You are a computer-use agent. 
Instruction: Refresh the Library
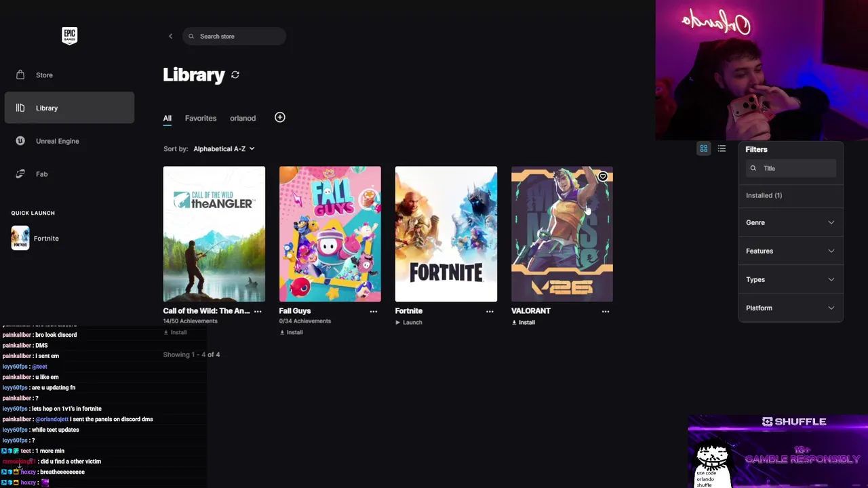[235, 75]
